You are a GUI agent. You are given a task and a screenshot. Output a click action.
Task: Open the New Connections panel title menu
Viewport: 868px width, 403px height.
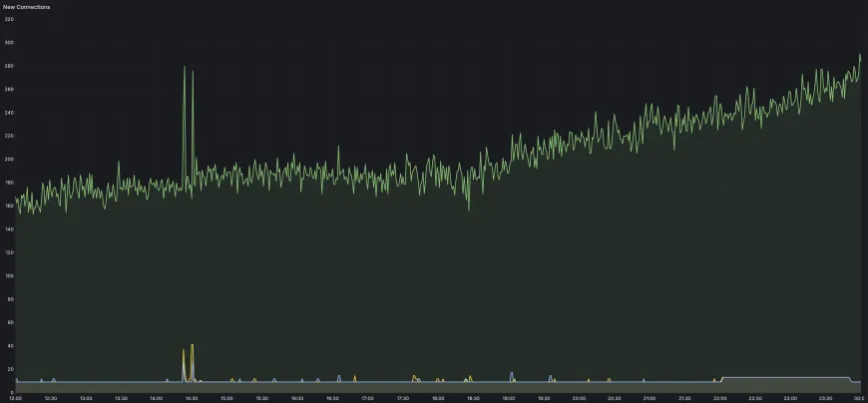click(27, 7)
